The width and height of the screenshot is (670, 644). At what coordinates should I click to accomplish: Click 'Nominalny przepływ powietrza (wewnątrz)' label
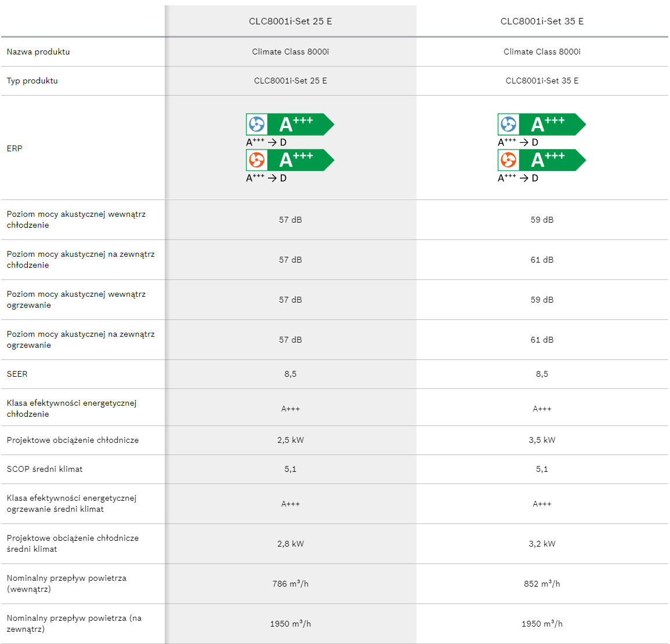(67, 583)
